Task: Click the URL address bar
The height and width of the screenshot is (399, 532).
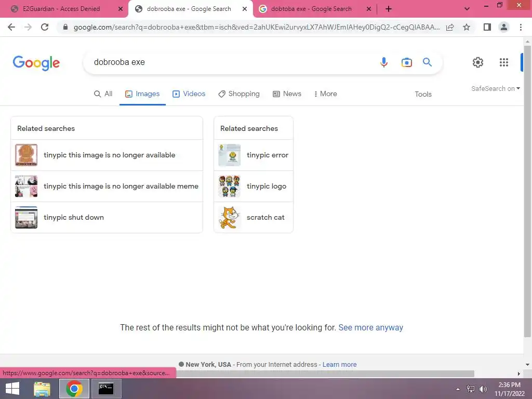Action: (257, 27)
